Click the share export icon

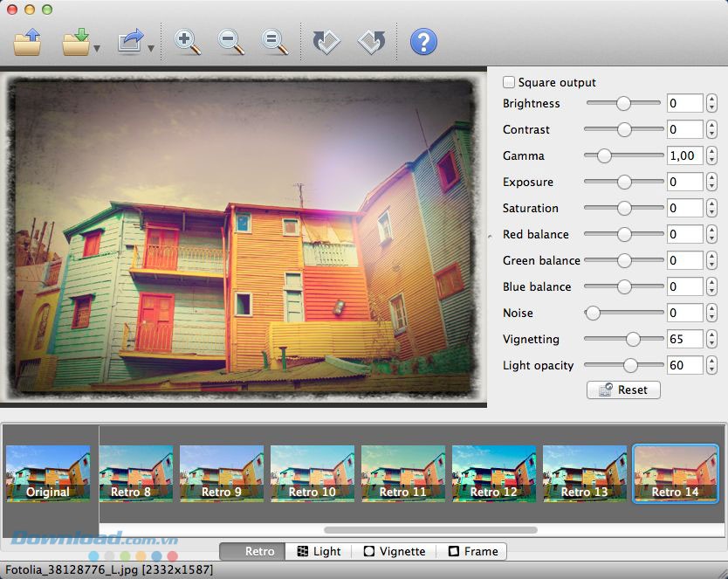click(130, 42)
